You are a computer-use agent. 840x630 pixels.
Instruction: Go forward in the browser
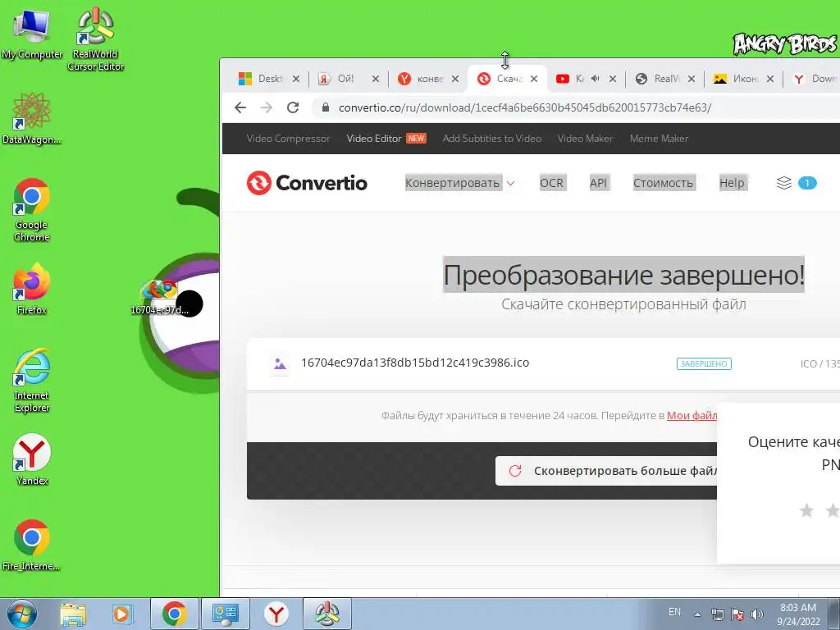(x=267, y=107)
